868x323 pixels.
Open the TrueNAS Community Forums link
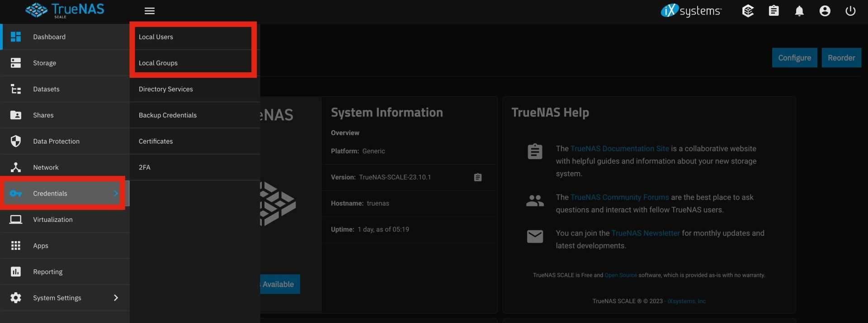click(x=619, y=197)
